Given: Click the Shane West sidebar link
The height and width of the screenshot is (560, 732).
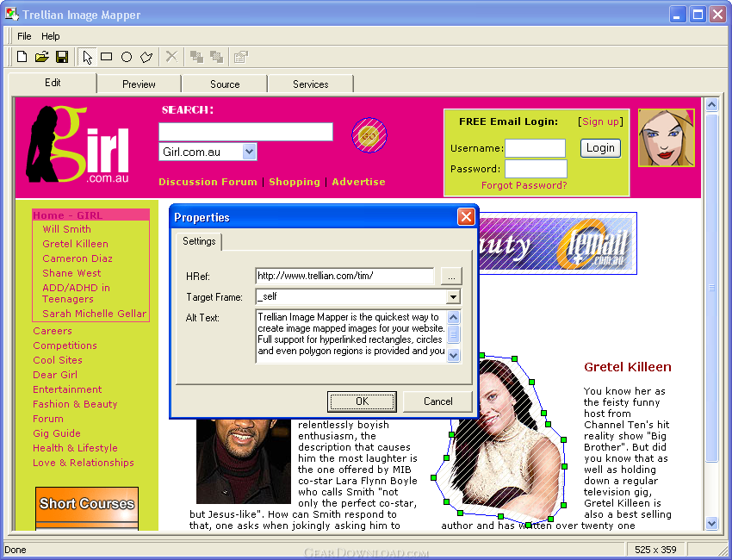Looking at the screenshot, I should [71, 273].
